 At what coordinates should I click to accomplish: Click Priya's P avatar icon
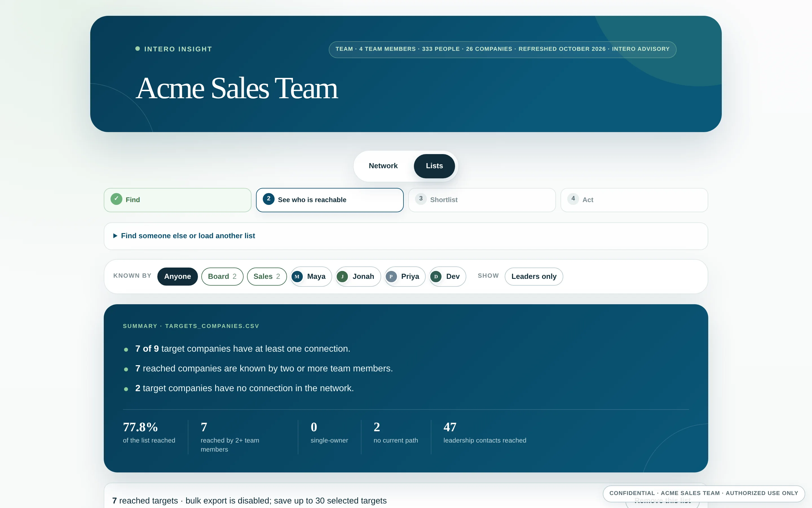(391, 277)
